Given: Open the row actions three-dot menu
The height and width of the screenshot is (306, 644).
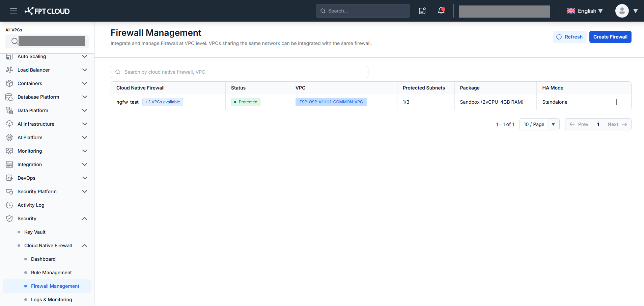Looking at the screenshot, I should [x=616, y=102].
